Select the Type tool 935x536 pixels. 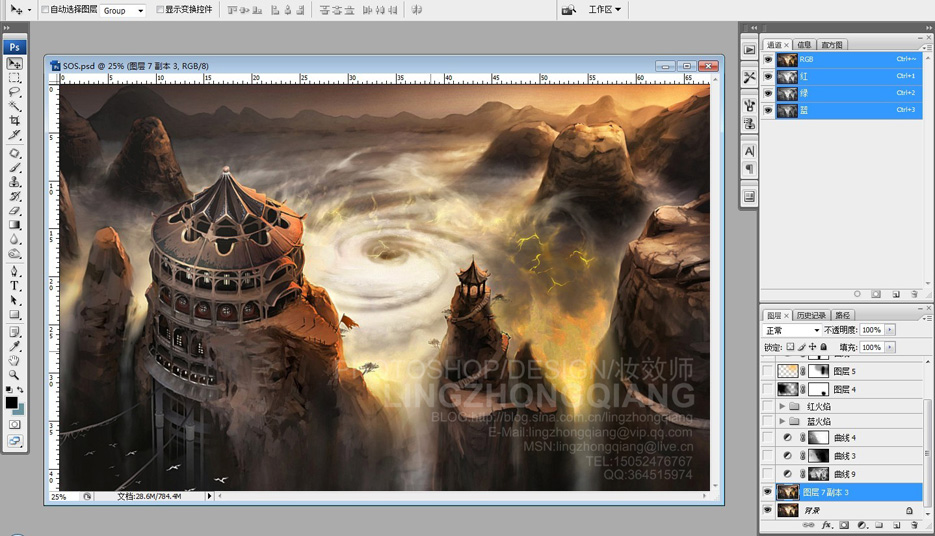14,286
